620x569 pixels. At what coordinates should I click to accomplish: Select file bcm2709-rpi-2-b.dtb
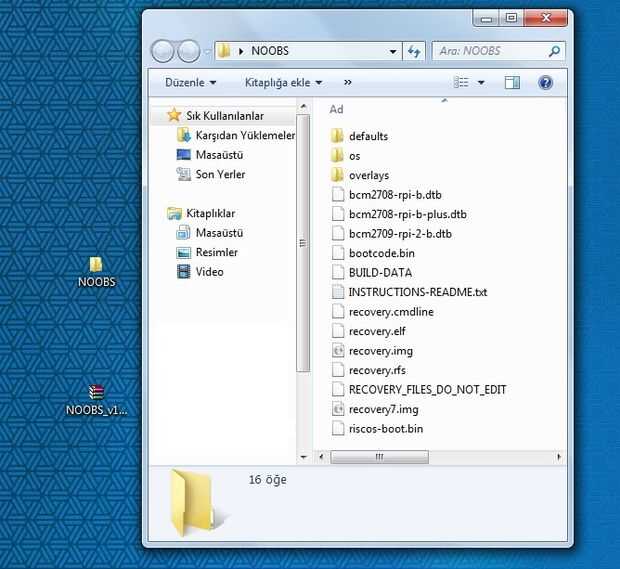tap(400, 234)
